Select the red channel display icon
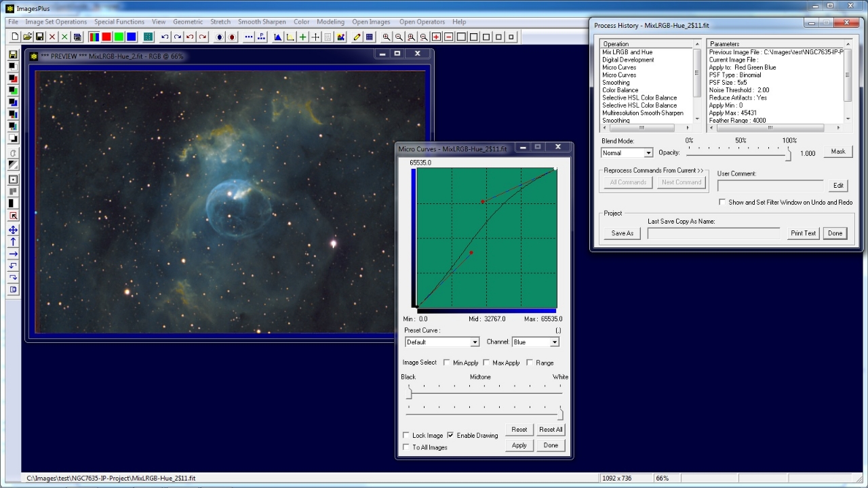This screenshot has height=488, width=868. click(106, 37)
